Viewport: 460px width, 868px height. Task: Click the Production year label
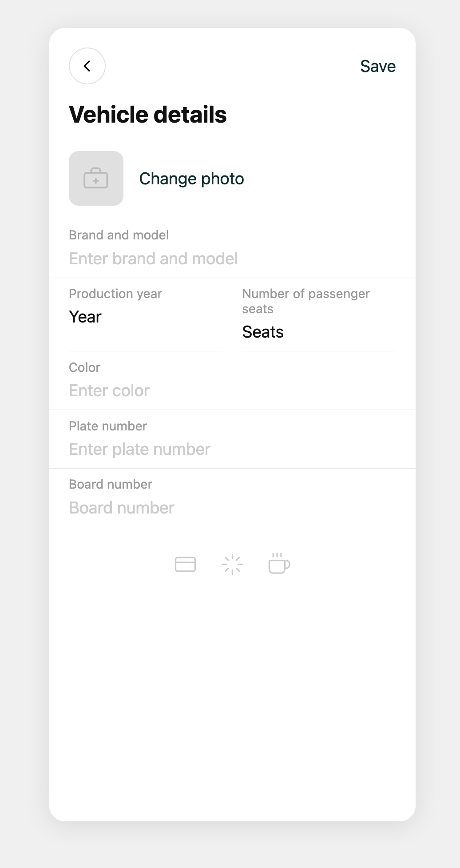(115, 294)
